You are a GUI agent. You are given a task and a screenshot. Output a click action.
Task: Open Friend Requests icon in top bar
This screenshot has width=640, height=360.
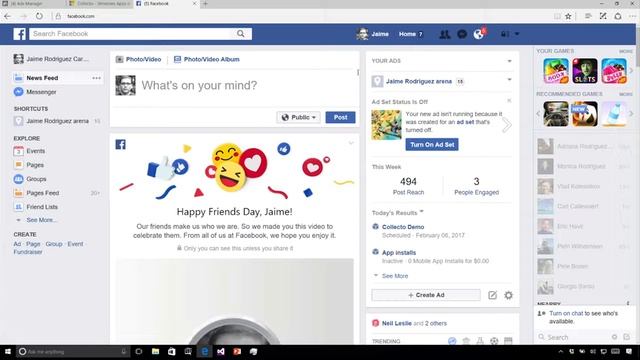click(444, 34)
